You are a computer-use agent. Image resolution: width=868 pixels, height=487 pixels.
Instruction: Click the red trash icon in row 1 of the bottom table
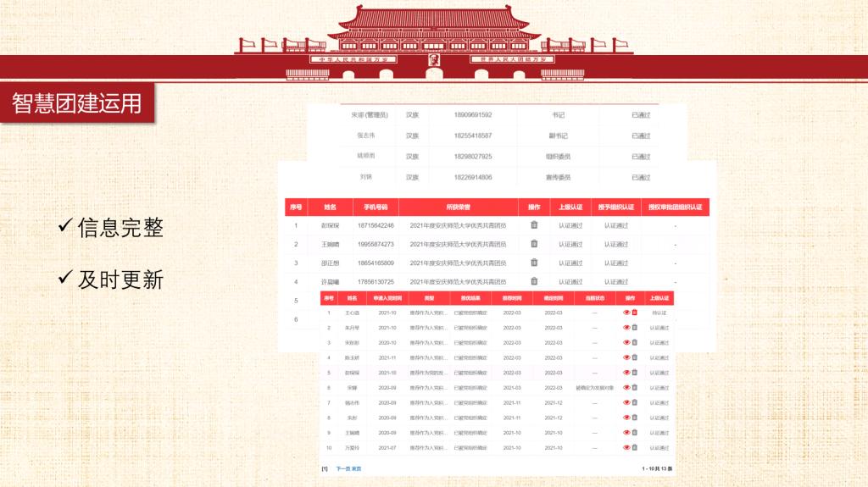[634, 313]
